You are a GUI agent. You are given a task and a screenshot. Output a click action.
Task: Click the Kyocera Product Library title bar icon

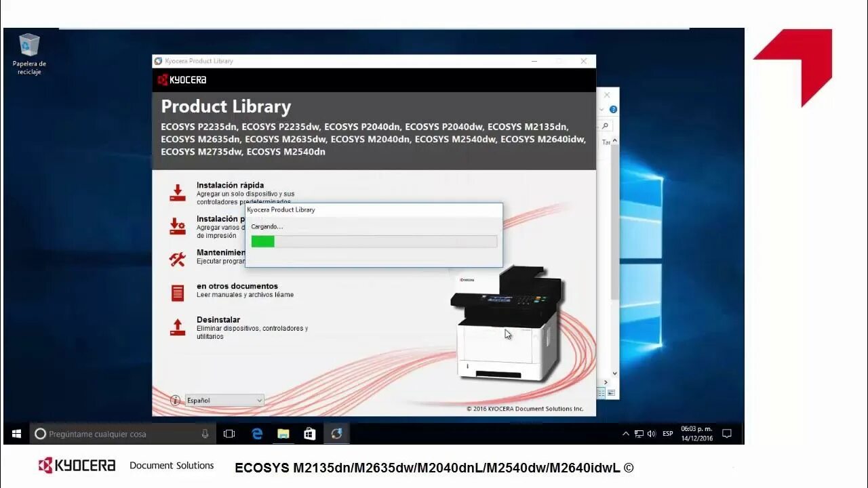[x=158, y=61]
